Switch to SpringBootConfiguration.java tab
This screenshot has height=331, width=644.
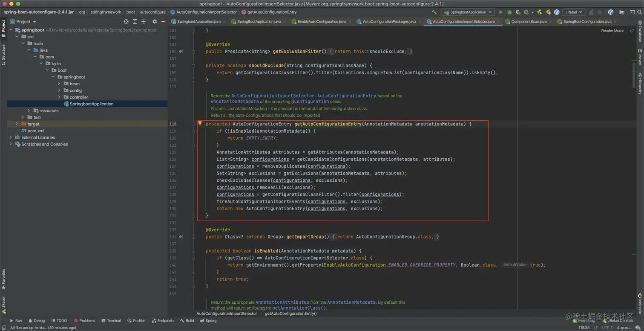(587, 21)
